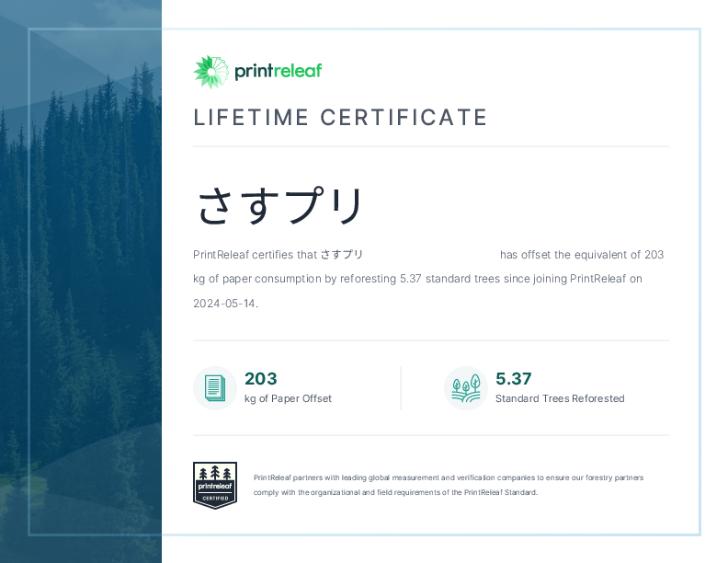Click the paper sheets offset icon
This screenshot has width=728, height=563.
tap(215, 388)
